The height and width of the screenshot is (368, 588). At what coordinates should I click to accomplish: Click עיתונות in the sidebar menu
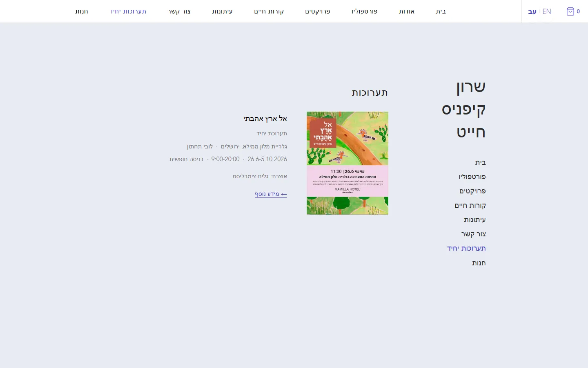(475, 220)
